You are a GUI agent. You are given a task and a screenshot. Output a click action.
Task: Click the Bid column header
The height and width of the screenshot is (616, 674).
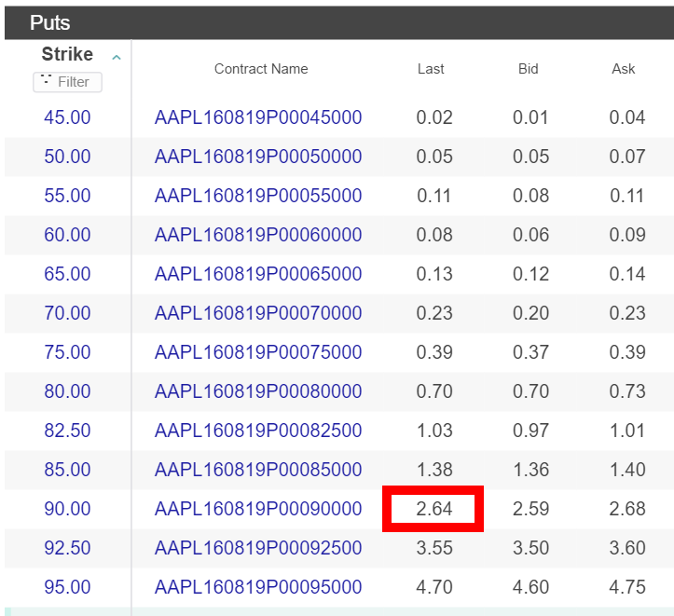[528, 69]
